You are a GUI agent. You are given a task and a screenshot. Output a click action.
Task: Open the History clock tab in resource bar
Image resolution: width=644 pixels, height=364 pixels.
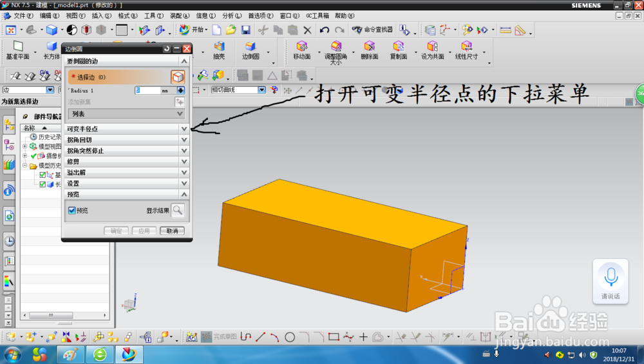point(10,241)
